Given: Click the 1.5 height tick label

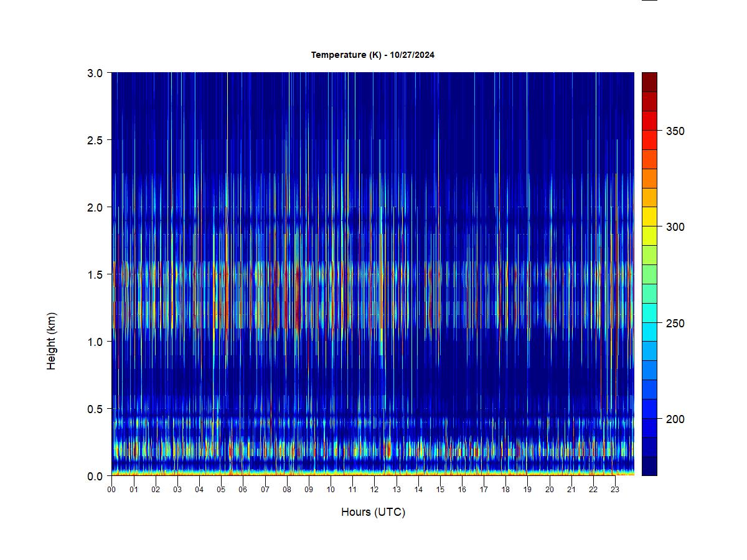Looking at the screenshot, I should coord(95,274).
